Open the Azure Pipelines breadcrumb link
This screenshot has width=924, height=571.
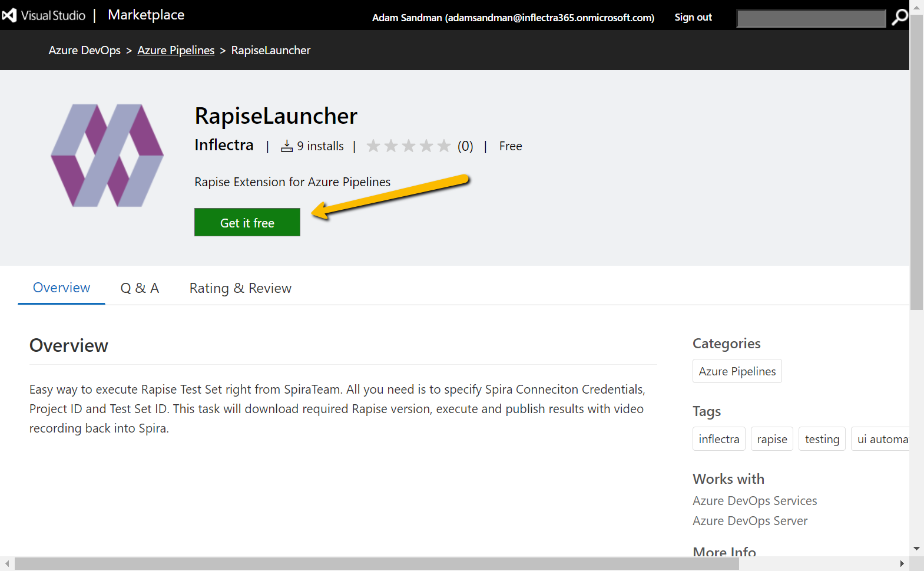coord(176,51)
